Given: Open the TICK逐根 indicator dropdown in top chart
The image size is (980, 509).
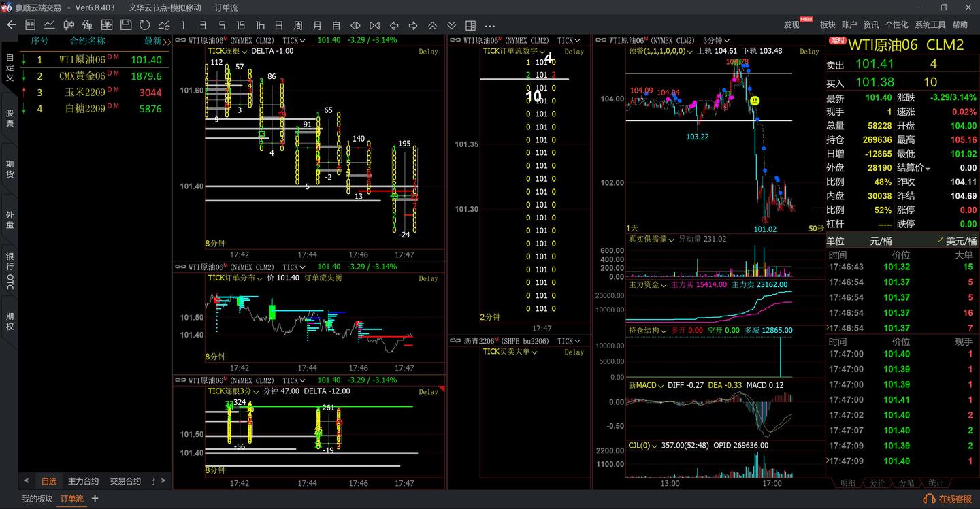Looking at the screenshot, I should point(227,51).
